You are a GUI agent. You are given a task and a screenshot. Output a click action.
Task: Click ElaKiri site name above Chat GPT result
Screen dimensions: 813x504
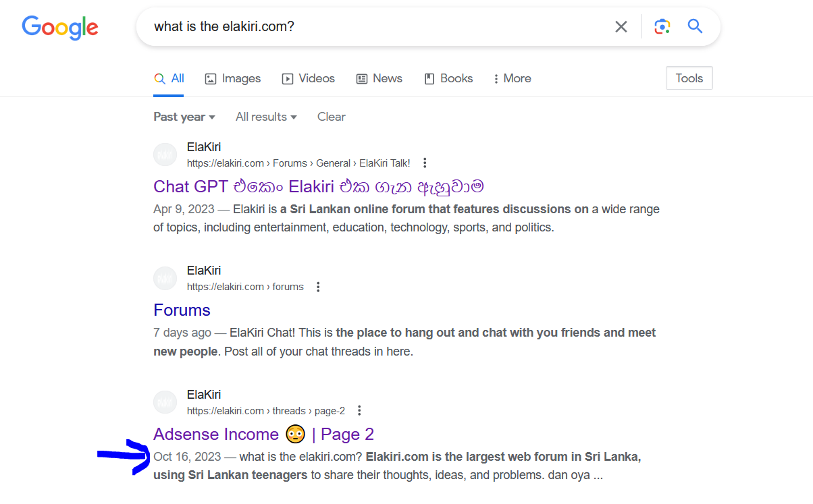coord(204,147)
